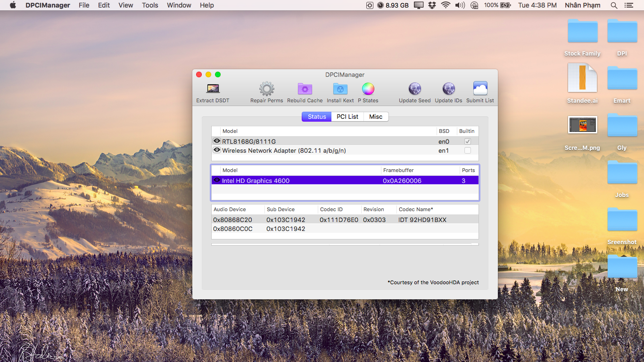Select the Sreenshot desktop folder
The height and width of the screenshot is (362, 644).
click(x=622, y=220)
